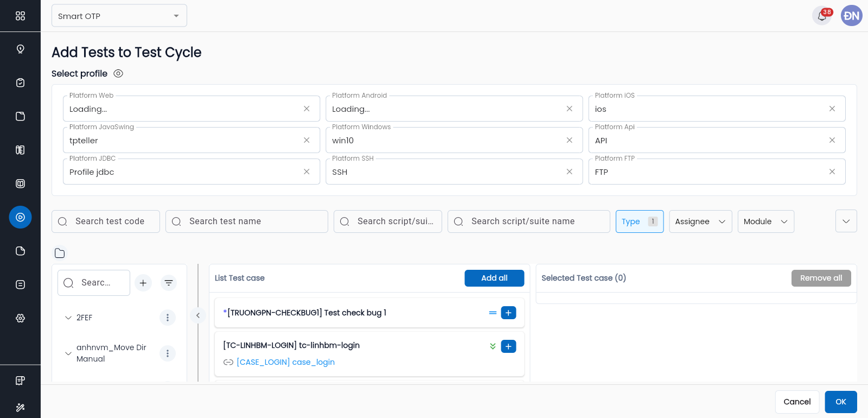Open the Assignee filter dropdown
Screen dimensions: 868x418
click(700, 221)
